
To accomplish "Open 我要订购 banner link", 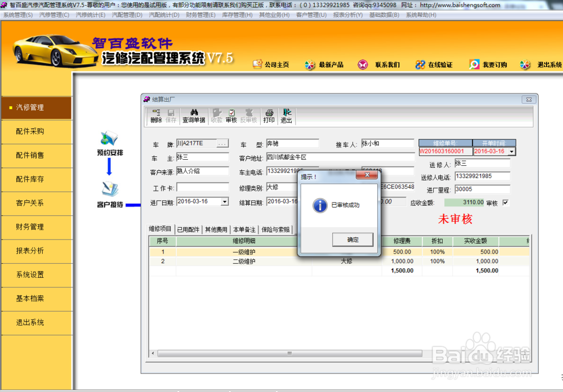I will [488, 65].
